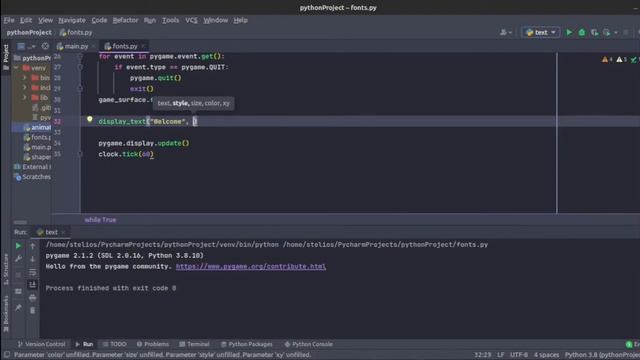Rerun 'text' with the Run panel green arrow
Image resolution: width=640 pixels, height=360 pixels.
pyautogui.click(x=18, y=246)
